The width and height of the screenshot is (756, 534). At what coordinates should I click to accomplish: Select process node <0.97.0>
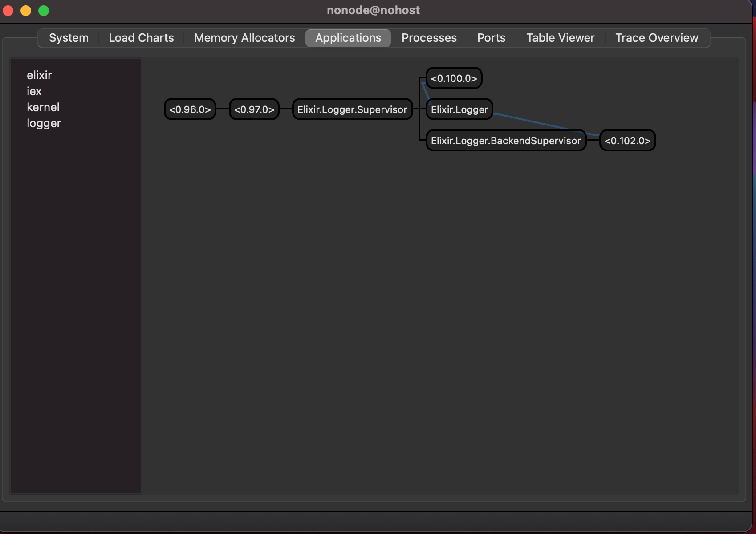254,109
